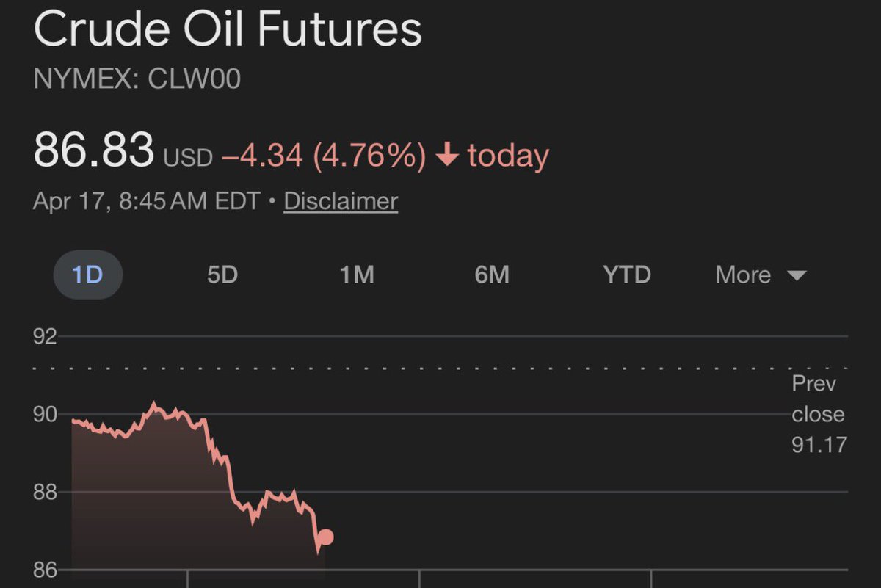881x588 pixels.
Task: Click the USD currency label
Action: click(187, 157)
